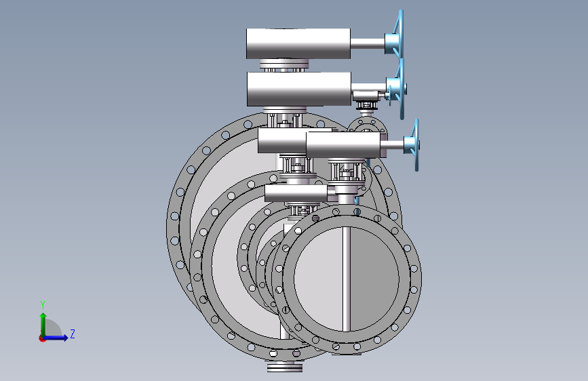Select the topmost blue handwheel

[398, 35]
